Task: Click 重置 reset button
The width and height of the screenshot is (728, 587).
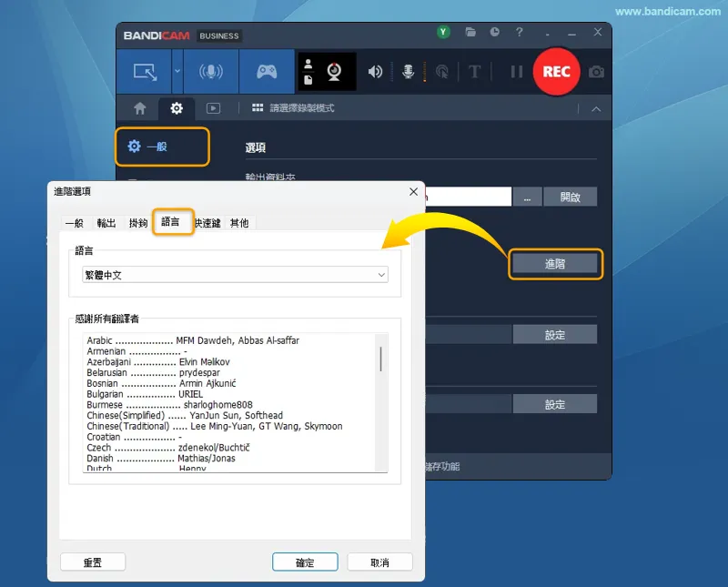Action: point(93,562)
